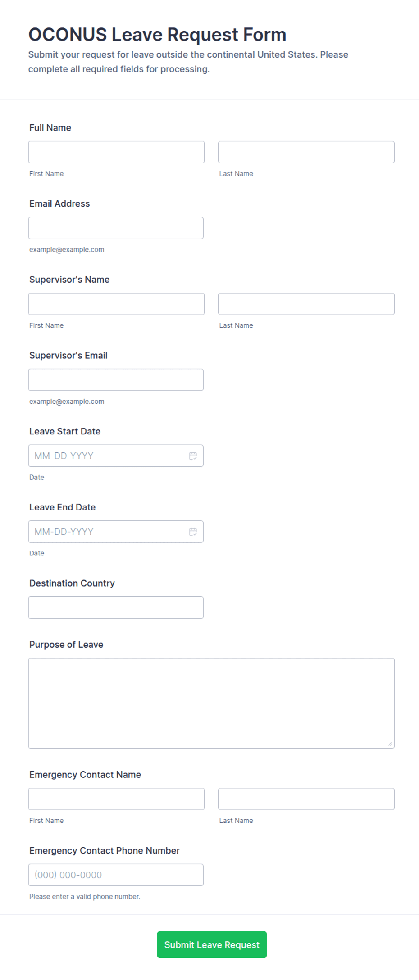Select Emergency Contact last name field
419x980 pixels.
pos(306,799)
